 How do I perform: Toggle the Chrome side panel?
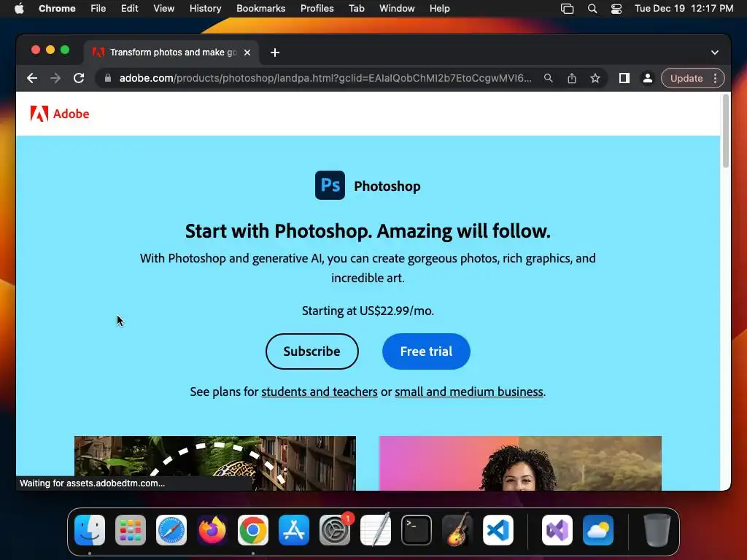point(624,78)
